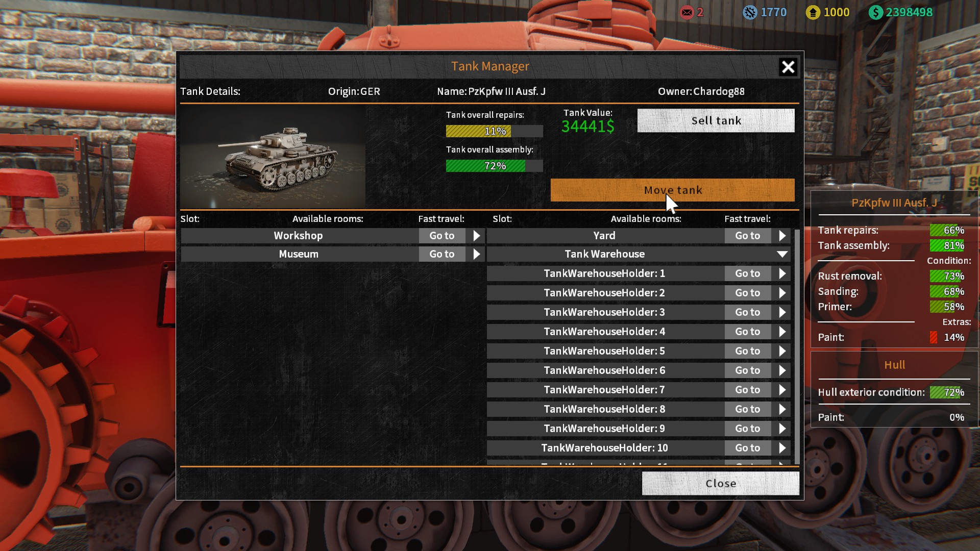Click fast travel arrow for TankWarehouseHolder: 10
Viewport: 980px width, 551px height.
(x=782, y=448)
